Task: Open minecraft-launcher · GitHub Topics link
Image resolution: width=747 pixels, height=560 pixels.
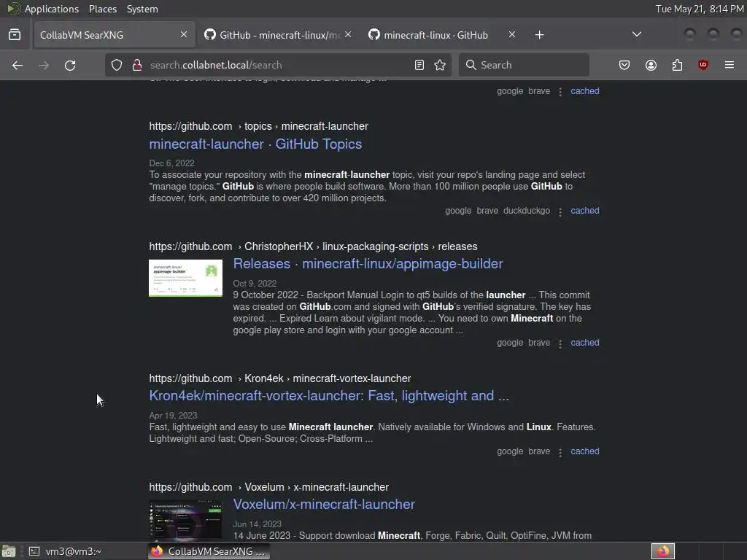Action: coord(255,144)
